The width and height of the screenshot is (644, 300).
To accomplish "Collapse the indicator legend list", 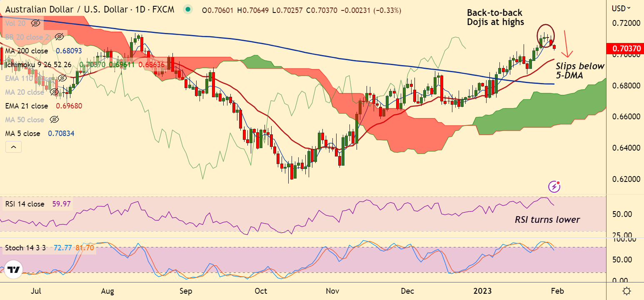I will coord(13,147).
